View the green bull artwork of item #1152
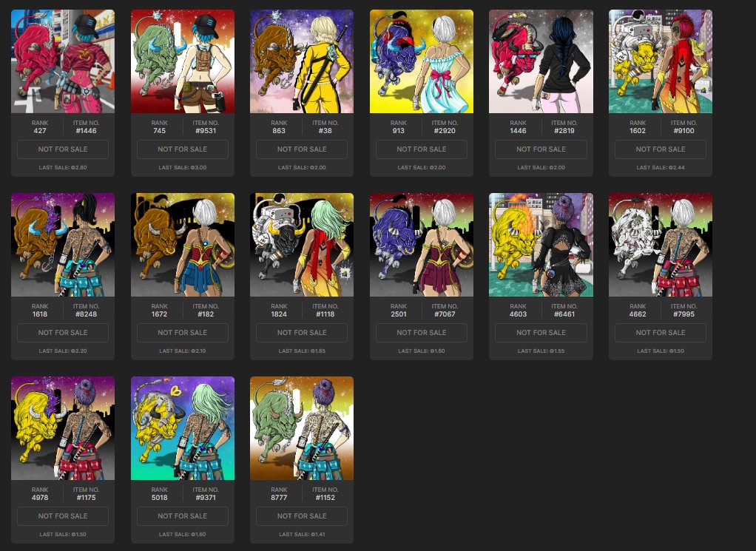The width and height of the screenshot is (756, 551). point(302,428)
